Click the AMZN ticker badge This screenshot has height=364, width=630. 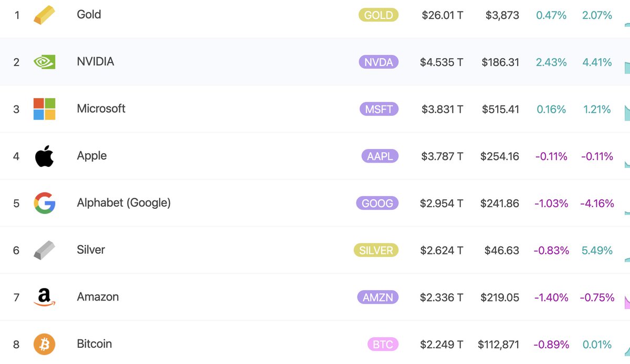[377, 297]
